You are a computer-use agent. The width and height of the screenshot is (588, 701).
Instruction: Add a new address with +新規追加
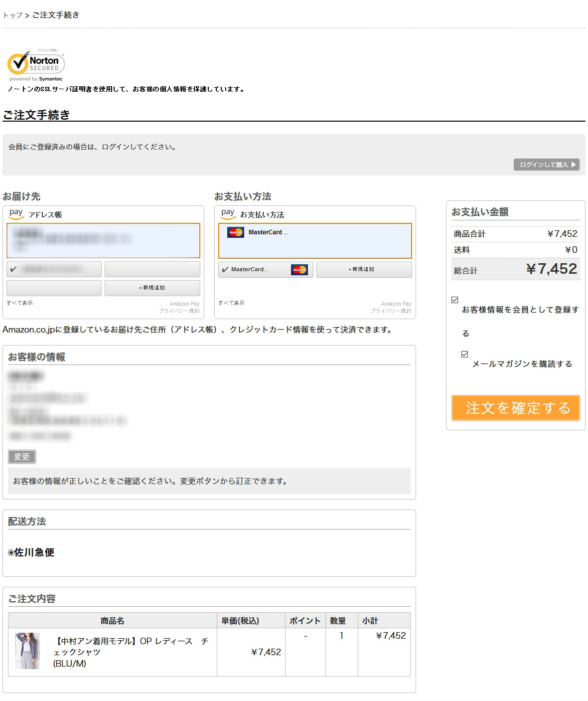coord(152,288)
